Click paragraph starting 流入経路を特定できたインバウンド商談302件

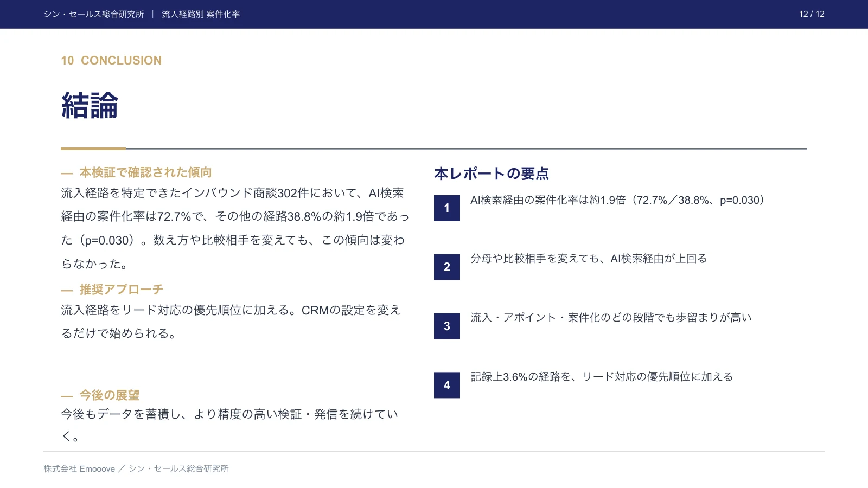coord(235,228)
